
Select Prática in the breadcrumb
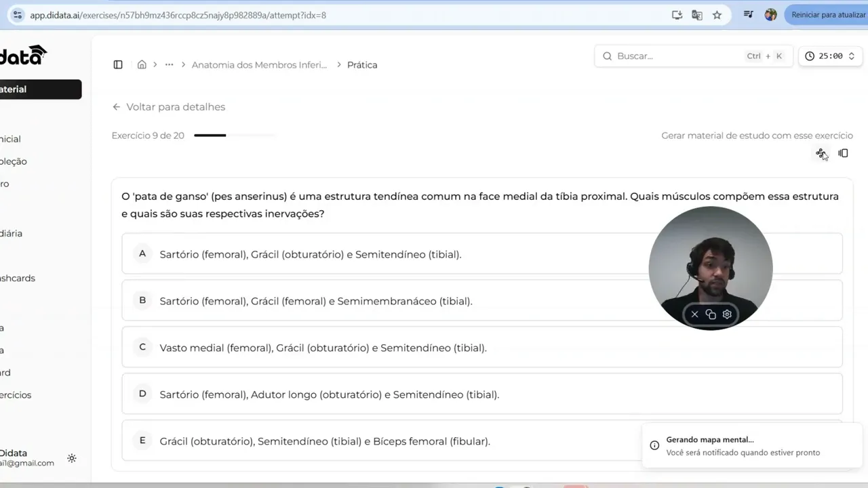(x=362, y=64)
